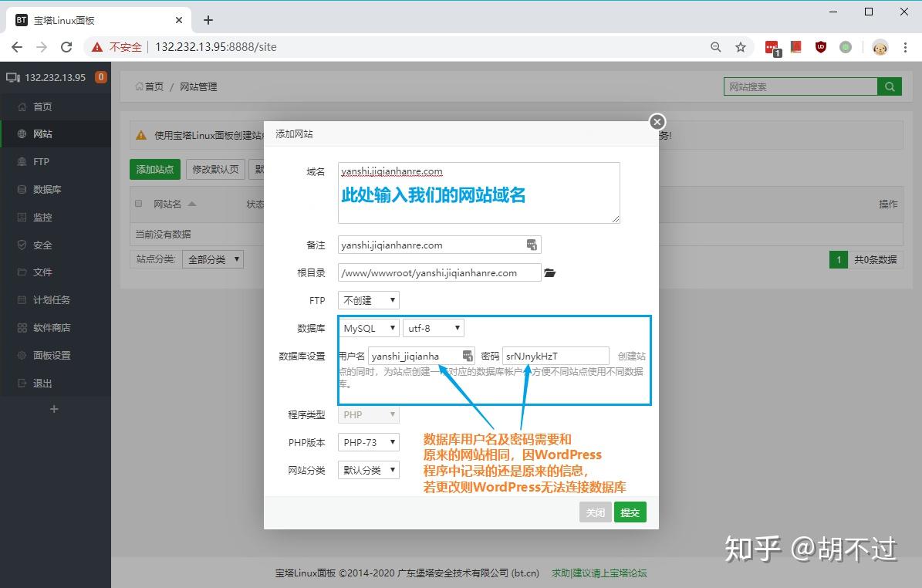
Task: Click the uBlock shield extension icon
Action: pos(821,47)
